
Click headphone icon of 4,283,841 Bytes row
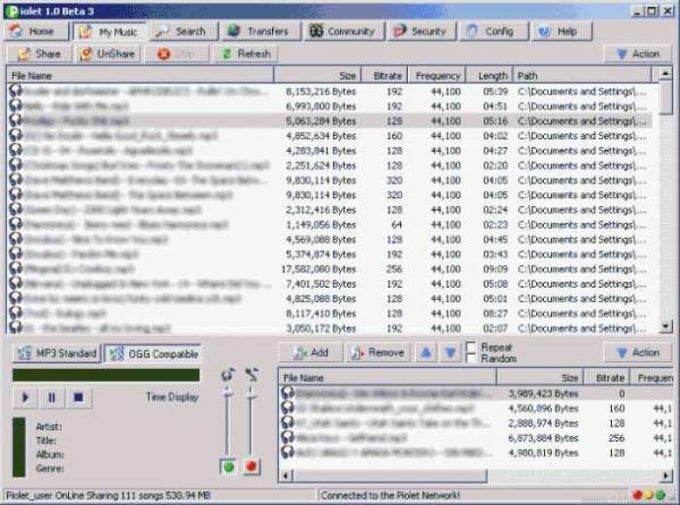(x=16, y=150)
